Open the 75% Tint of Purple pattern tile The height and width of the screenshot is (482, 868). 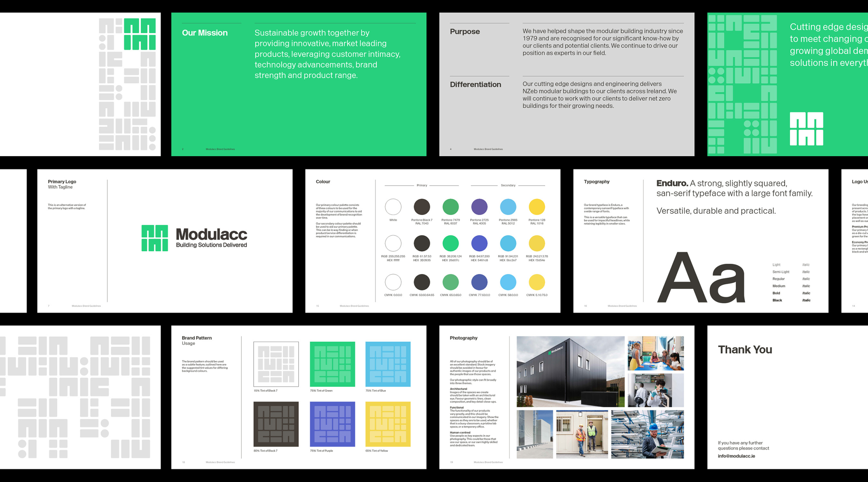[x=332, y=424]
